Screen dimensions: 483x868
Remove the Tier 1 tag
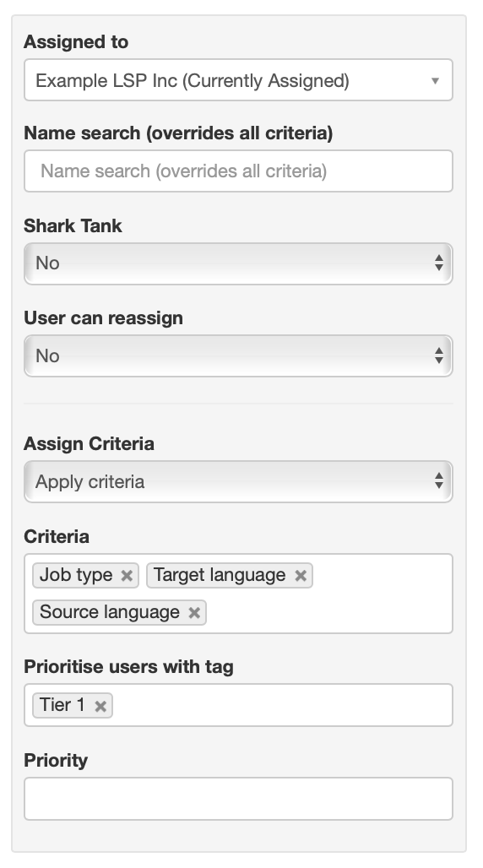point(100,706)
